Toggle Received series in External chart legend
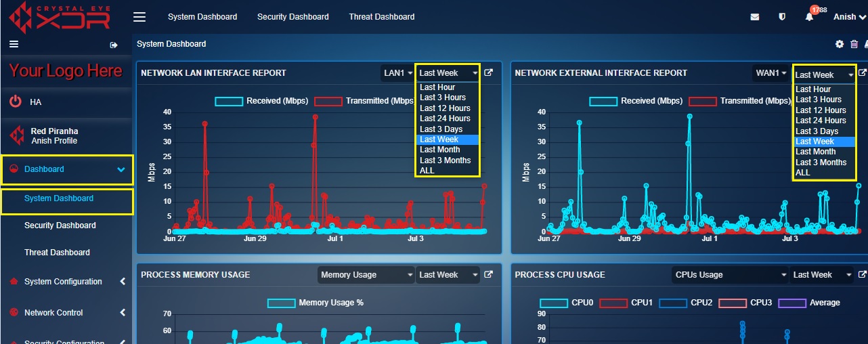This screenshot has width=868, height=344. [636, 101]
